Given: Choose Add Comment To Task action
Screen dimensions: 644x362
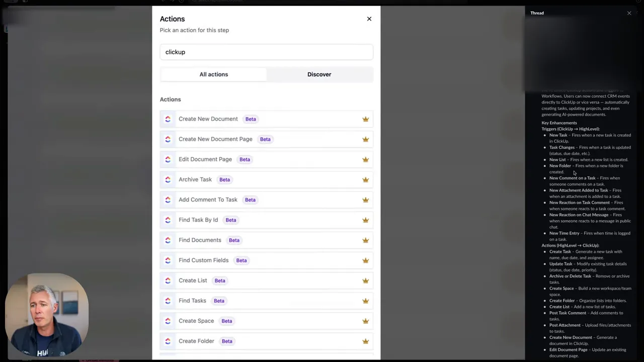Looking at the screenshot, I should coord(266,200).
